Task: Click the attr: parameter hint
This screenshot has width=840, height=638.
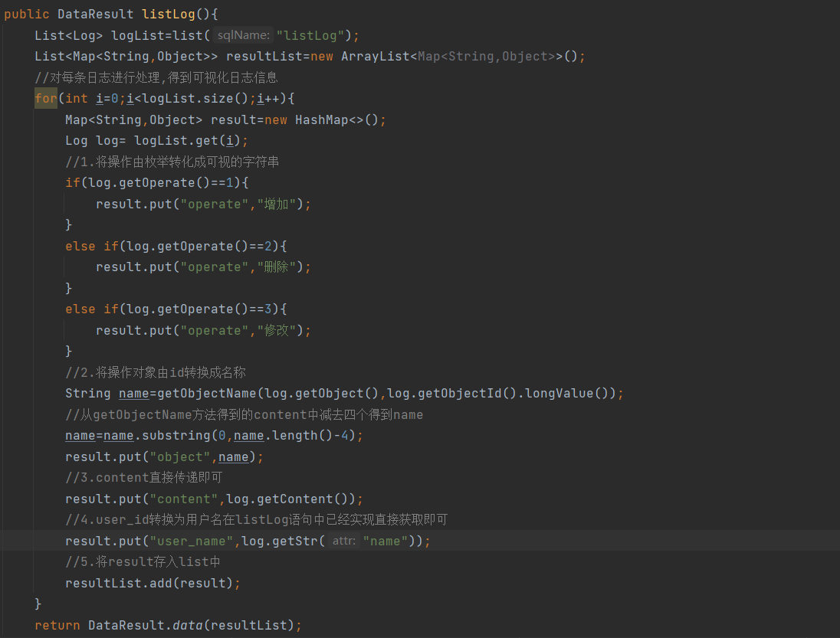Action: [x=343, y=541]
